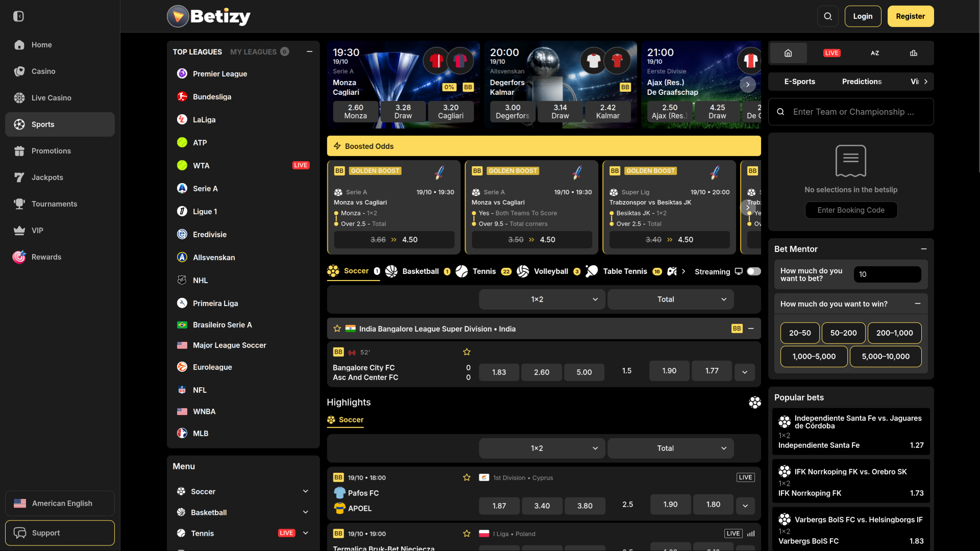Favorite Bangalore City FC match with star
The width and height of the screenshot is (980, 551).
click(467, 352)
